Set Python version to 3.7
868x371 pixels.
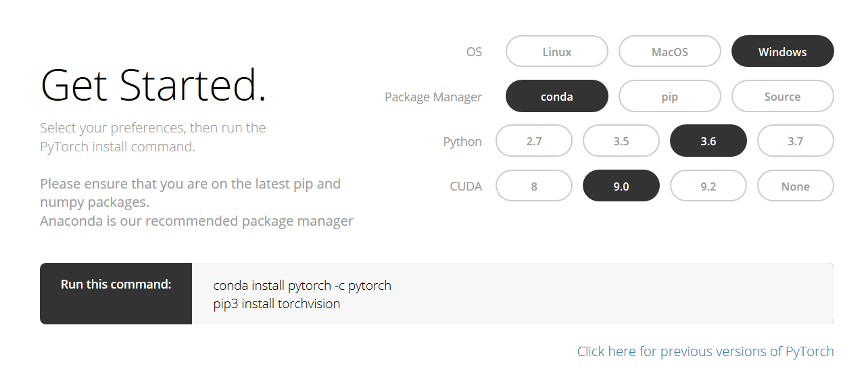pos(795,141)
